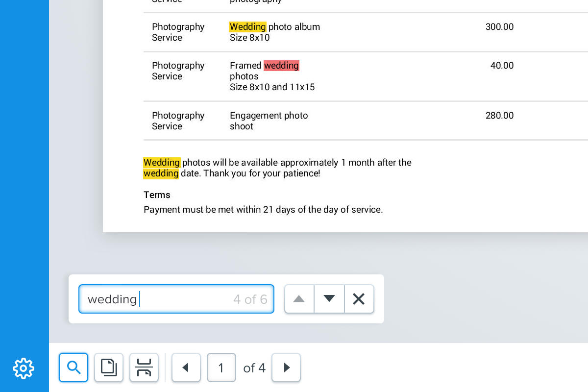
Task: Click highlighted "Wedding" starting the photos note
Action: point(162,163)
